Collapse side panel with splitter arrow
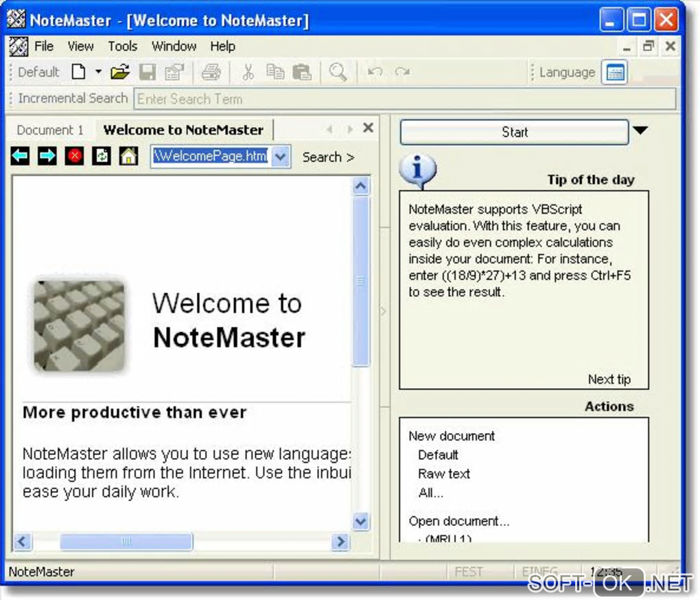The image size is (700, 600). [x=384, y=311]
